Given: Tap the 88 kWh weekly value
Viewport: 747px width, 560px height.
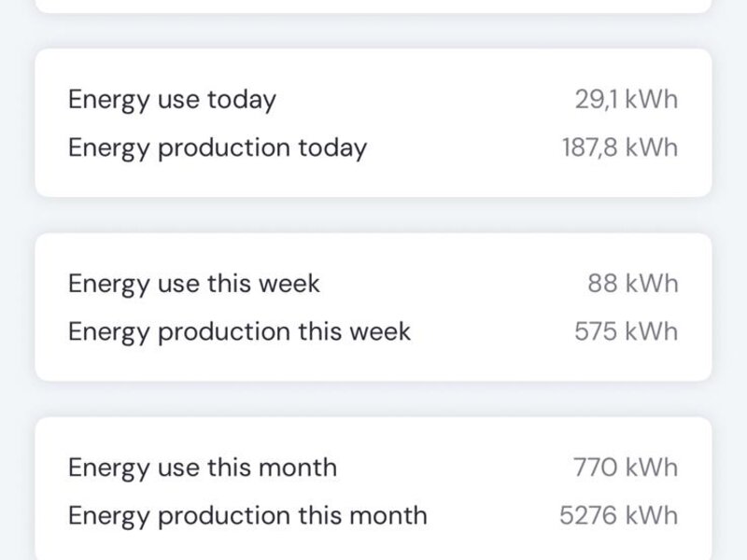Looking at the screenshot, I should 632,283.
